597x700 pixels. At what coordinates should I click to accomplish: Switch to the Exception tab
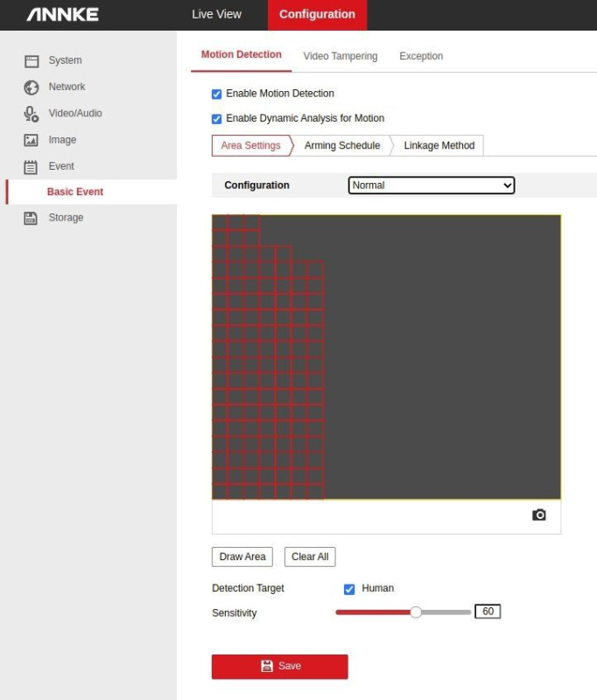coord(421,56)
